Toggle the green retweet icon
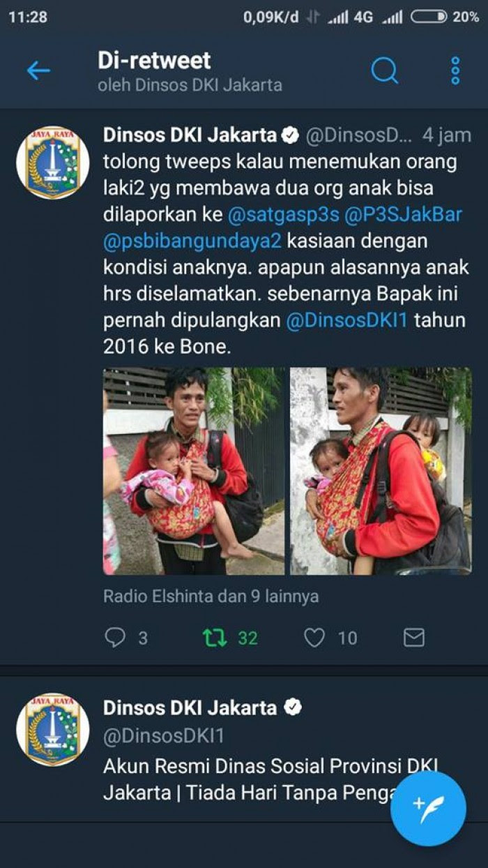Image resolution: width=488 pixels, height=868 pixels. pos(215,637)
